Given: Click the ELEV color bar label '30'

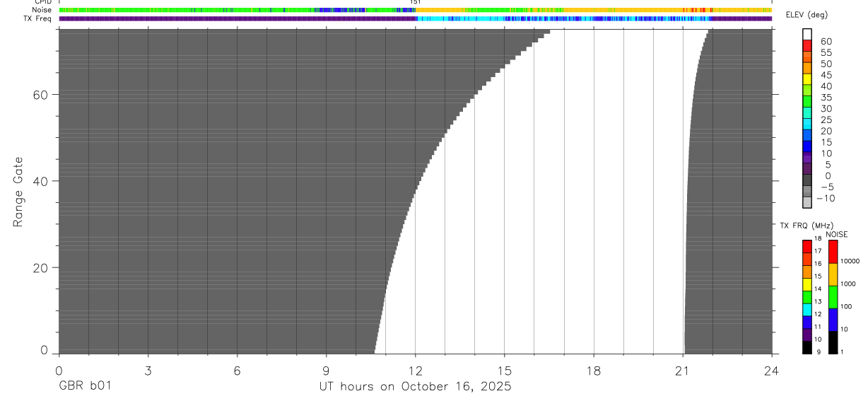Looking at the screenshot, I should (826, 108).
